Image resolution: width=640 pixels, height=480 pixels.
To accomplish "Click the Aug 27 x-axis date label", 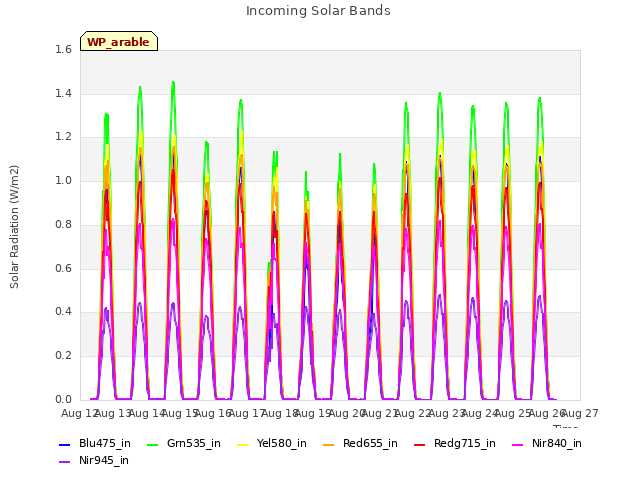I will pyautogui.click(x=580, y=413).
